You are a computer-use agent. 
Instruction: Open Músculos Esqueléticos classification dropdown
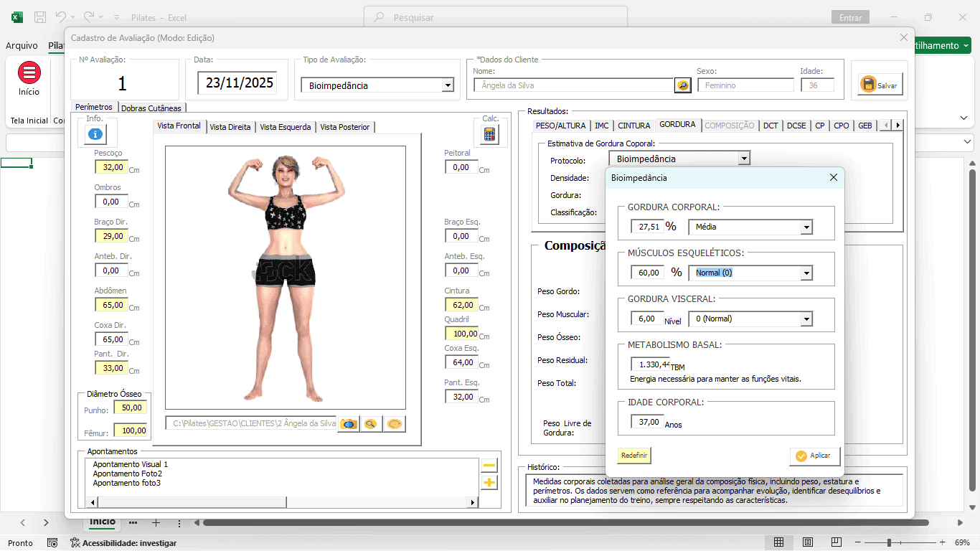tap(806, 273)
